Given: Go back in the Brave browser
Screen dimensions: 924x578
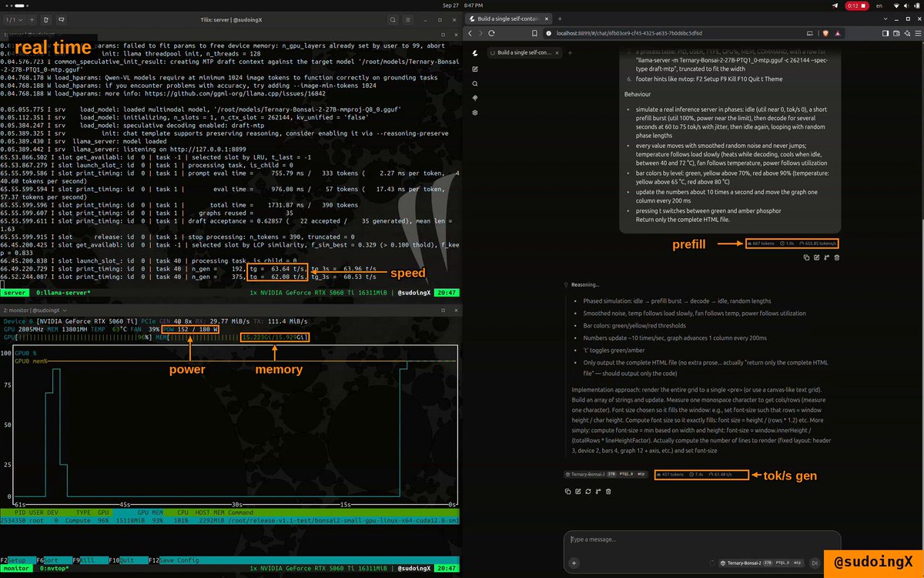Looking at the screenshot, I should coord(470,33).
